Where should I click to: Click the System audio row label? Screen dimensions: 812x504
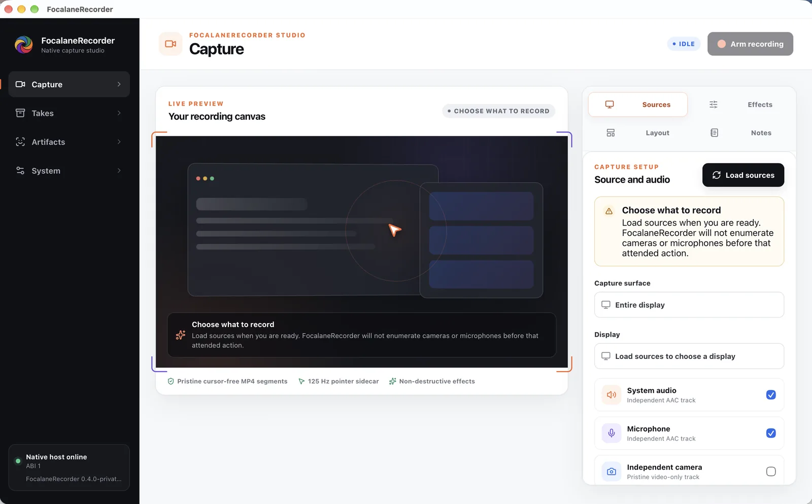[x=652, y=390]
